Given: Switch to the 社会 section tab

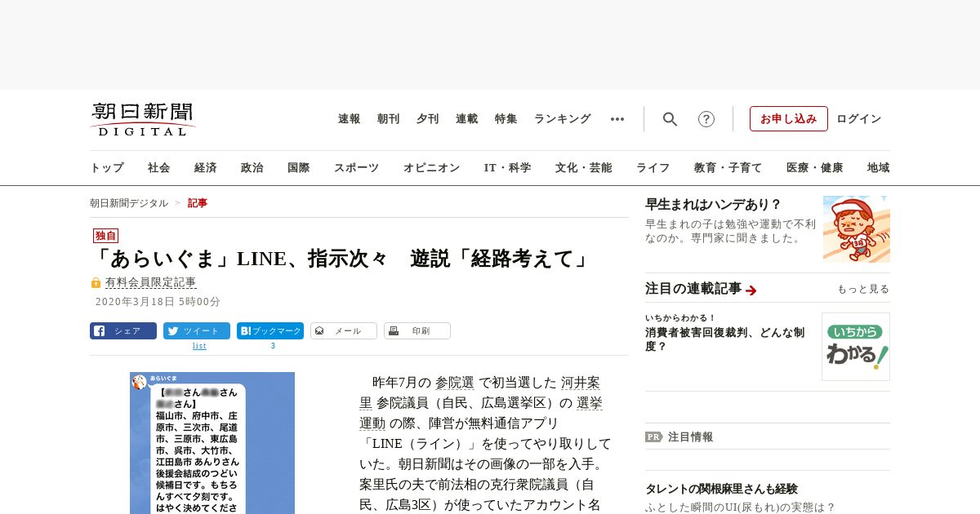Looking at the screenshot, I should (x=159, y=168).
